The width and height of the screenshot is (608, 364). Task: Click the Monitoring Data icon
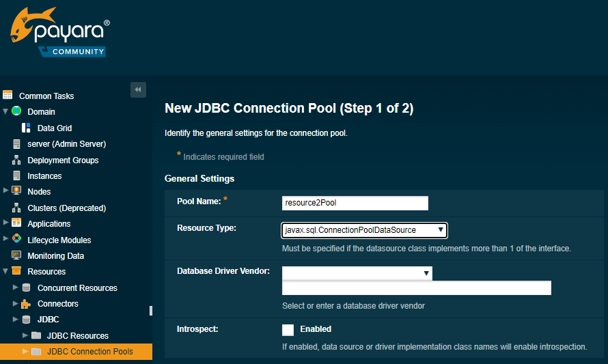16,255
